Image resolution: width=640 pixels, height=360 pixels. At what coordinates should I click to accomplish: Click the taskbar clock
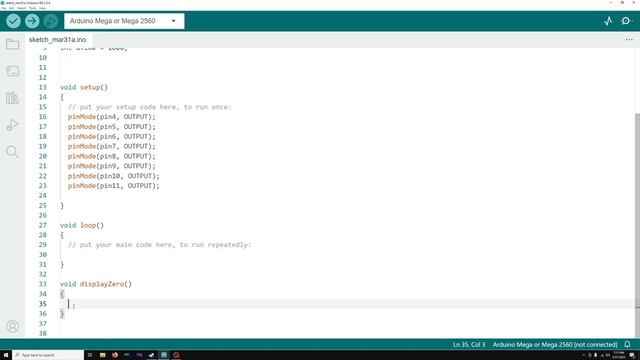tap(618, 355)
